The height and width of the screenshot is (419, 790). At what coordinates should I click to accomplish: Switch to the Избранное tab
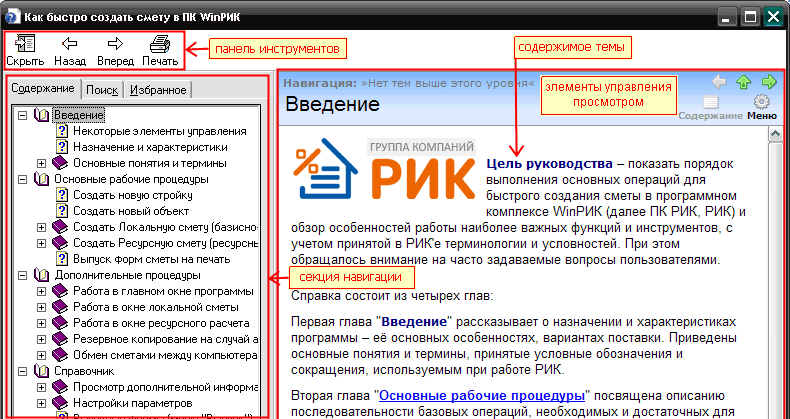[158, 90]
